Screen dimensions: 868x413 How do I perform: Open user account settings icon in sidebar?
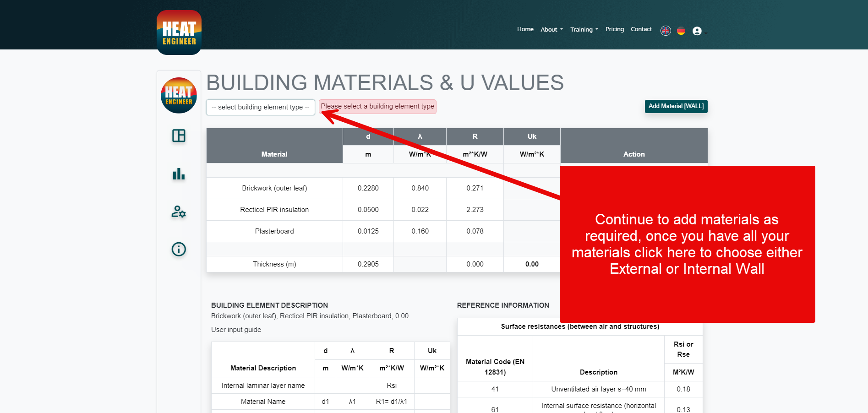(179, 212)
